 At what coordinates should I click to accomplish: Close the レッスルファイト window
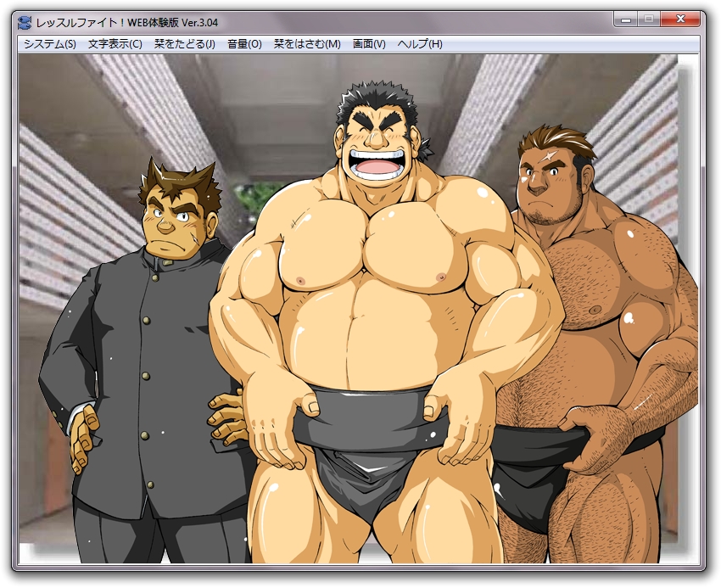click(681, 19)
